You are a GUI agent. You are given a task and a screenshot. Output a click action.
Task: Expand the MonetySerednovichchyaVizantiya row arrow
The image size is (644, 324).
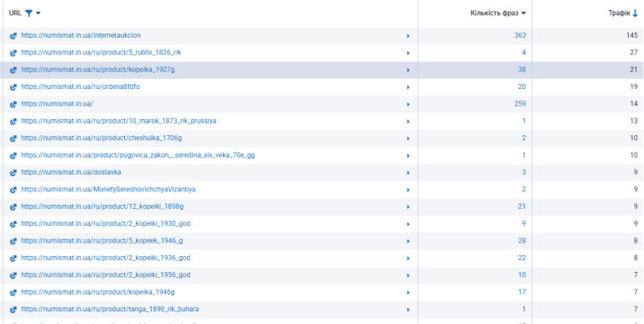(x=408, y=190)
